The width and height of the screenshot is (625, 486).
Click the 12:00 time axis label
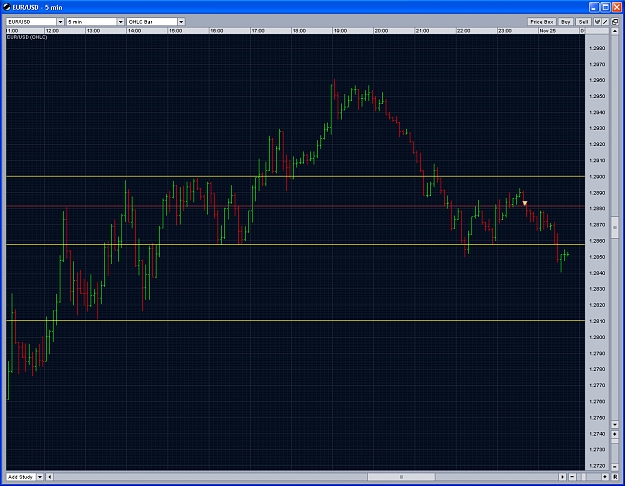pyautogui.click(x=52, y=31)
